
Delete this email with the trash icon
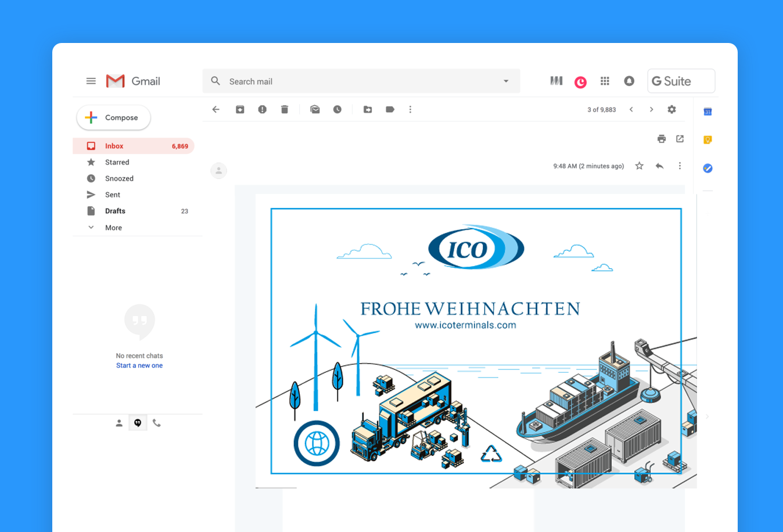point(285,109)
